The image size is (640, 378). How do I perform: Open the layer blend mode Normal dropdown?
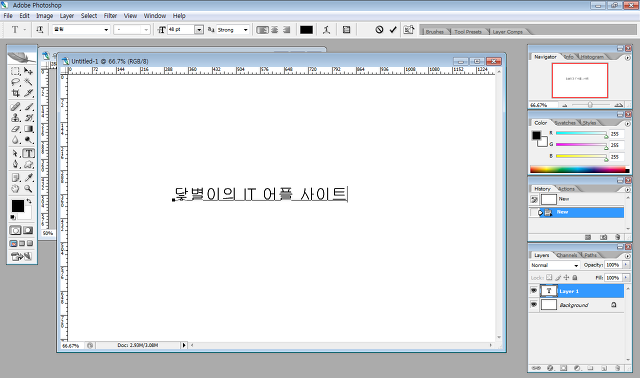pos(576,265)
